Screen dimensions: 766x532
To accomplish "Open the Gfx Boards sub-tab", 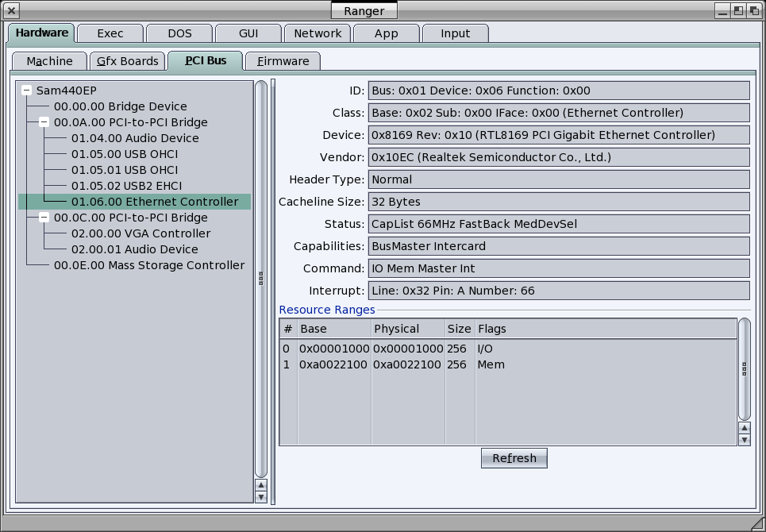I will [x=128, y=61].
